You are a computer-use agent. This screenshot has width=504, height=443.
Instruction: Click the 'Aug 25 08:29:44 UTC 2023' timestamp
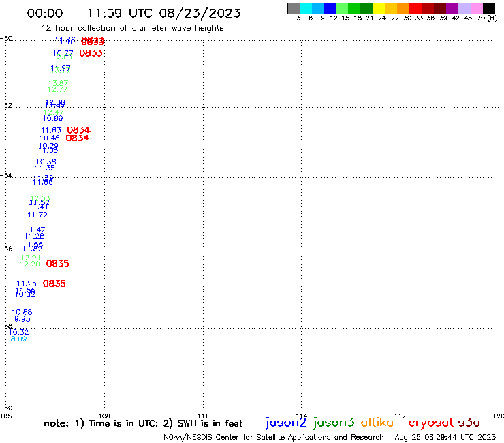click(x=445, y=437)
